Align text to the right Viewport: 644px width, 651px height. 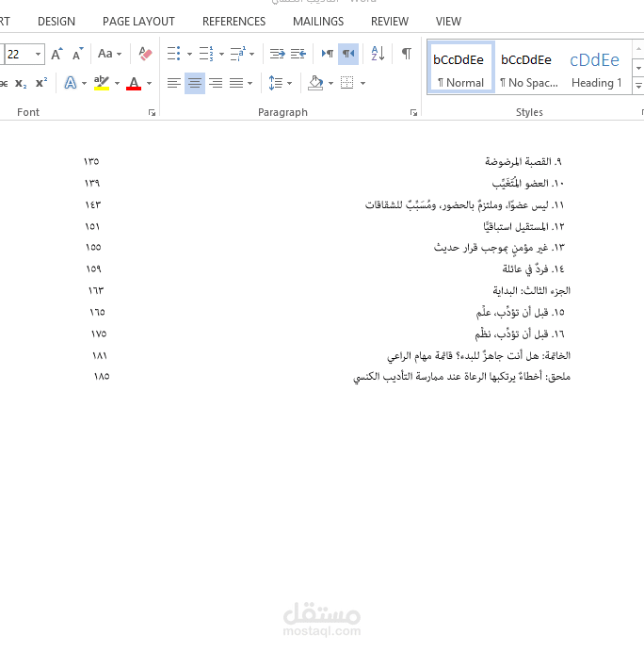pos(216,83)
